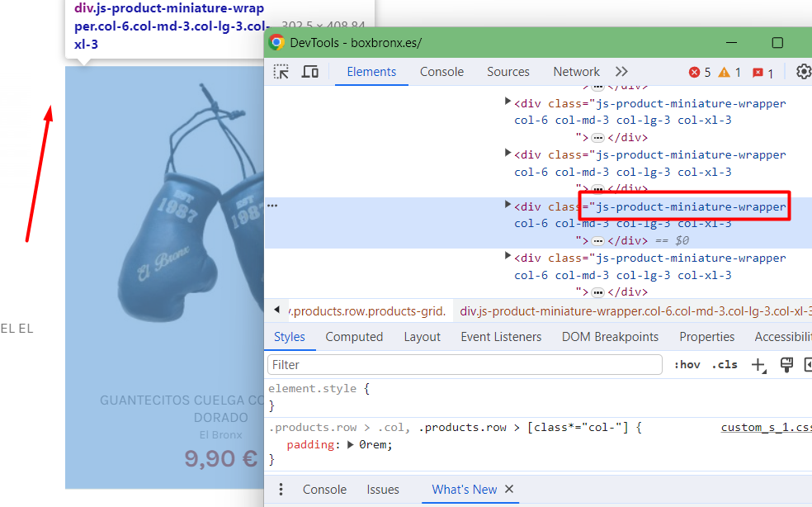Expand the last js-product-miniature-wrapper div
The width and height of the screenshot is (812, 507).
pyautogui.click(x=507, y=256)
